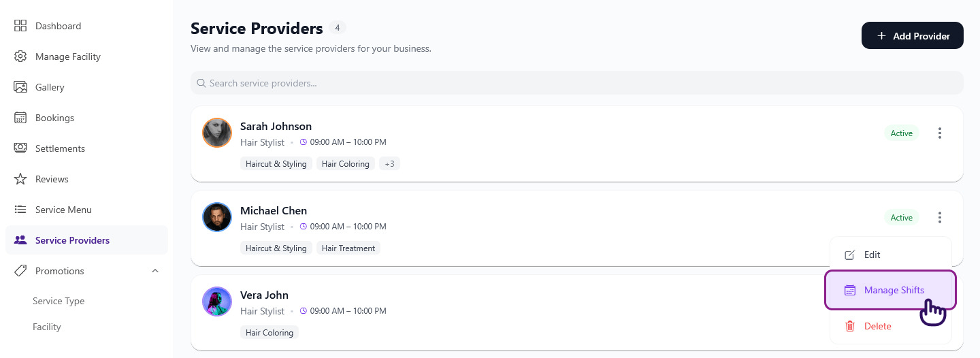This screenshot has width=980, height=358.
Task: Close Michael Chen's three-dot options menu
Action: pyautogui.click(x=940, y=218)
